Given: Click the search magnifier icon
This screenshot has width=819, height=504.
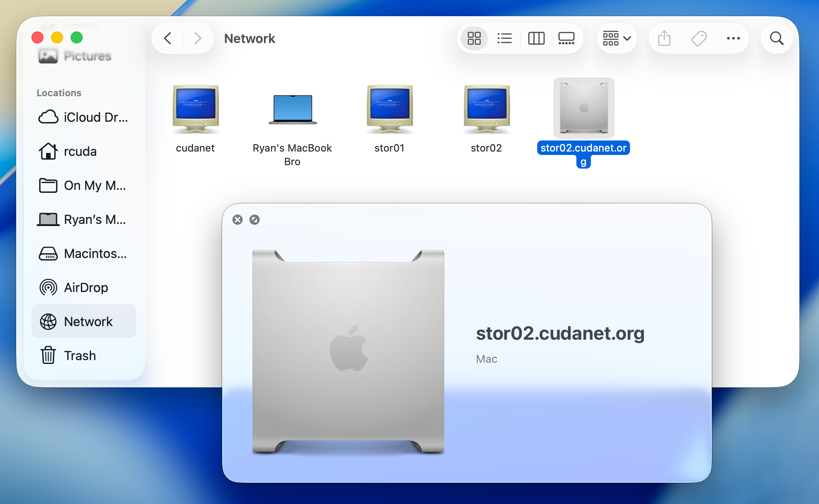Looking at the screenshot, I should point(776,38).
